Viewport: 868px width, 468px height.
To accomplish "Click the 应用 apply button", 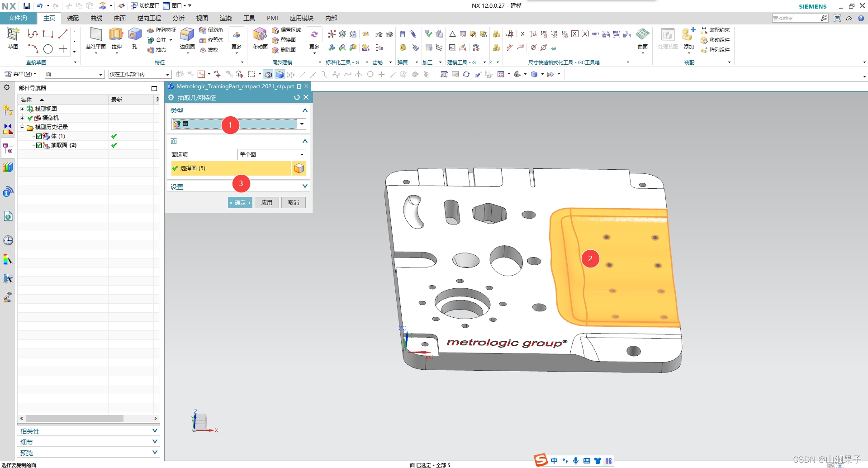I will pos(267,203).
